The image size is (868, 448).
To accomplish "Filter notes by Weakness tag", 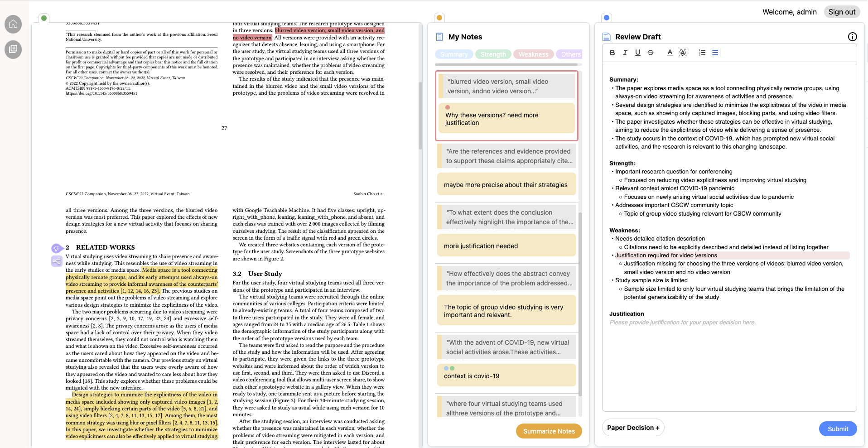I will [x=533, y=54].
